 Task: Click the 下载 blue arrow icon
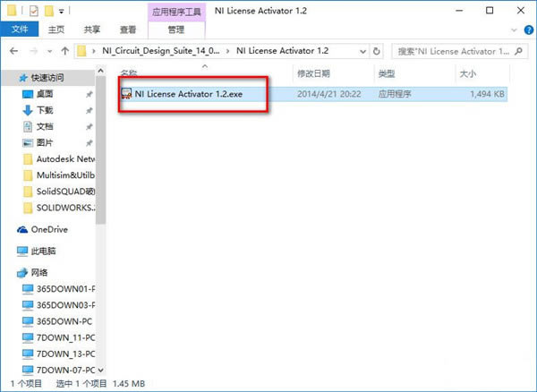28,110
